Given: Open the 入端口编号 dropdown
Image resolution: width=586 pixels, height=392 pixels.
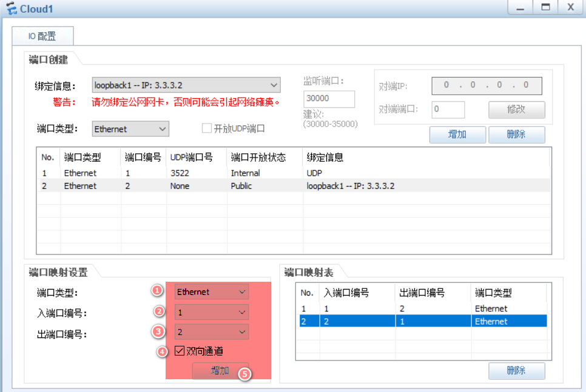Looking at the screenshot, I should point(212,312).
